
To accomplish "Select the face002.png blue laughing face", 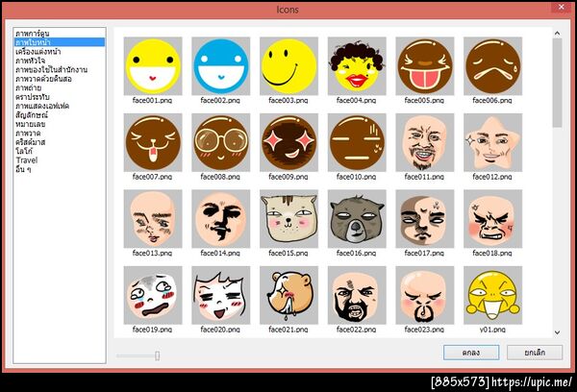I will [x=221, y=66].
